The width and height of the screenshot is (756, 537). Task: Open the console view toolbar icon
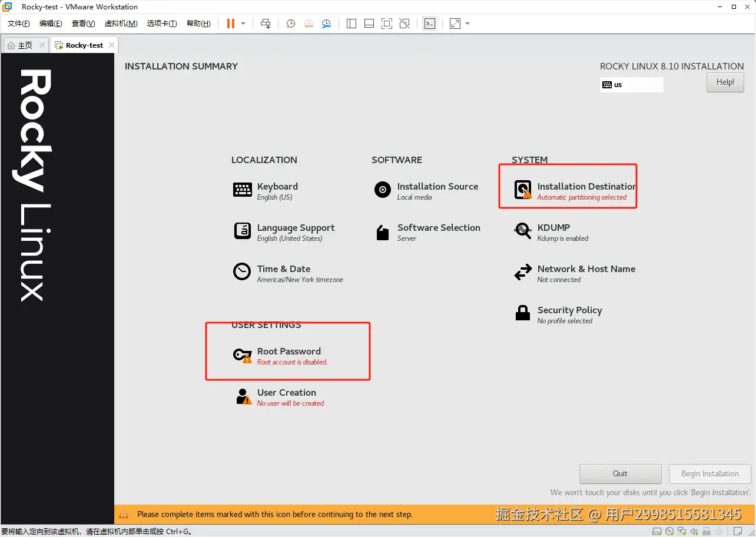click(x=430, y=24)
